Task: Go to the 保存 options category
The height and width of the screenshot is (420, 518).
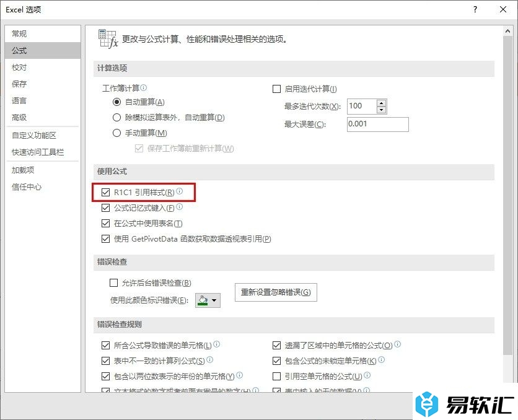Action: point(43,84)
